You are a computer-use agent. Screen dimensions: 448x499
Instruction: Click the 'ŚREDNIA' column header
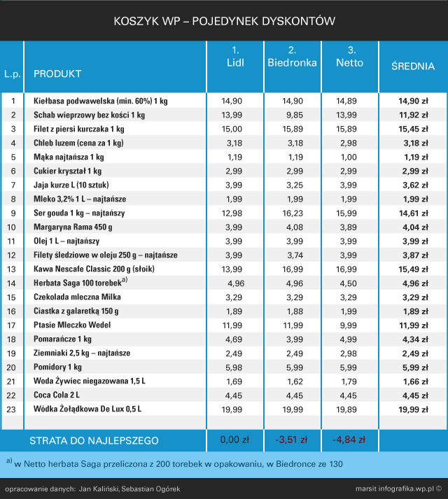[x=413, y=66]
